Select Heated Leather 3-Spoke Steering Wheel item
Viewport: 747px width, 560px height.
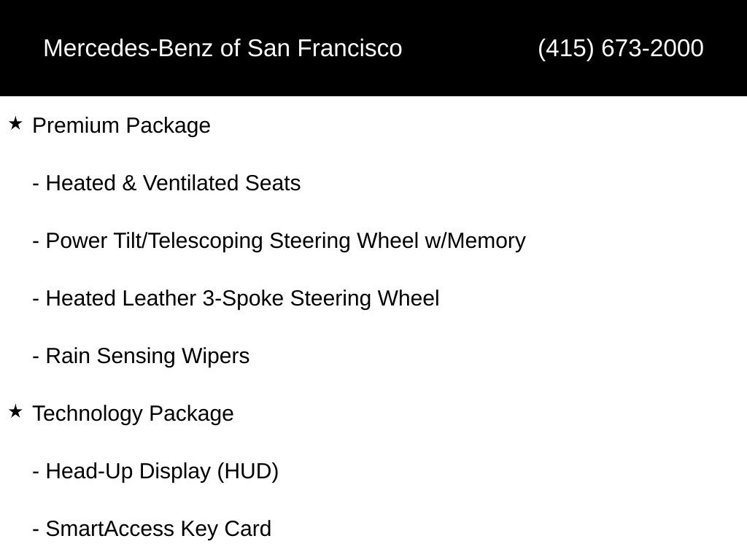coord(236,298)
